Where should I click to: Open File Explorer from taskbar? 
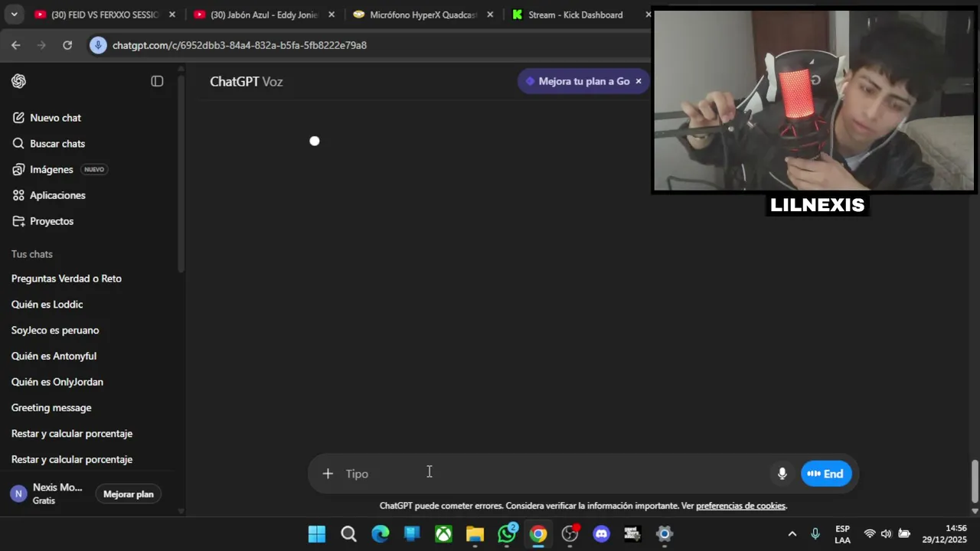(x=475, y=534)
